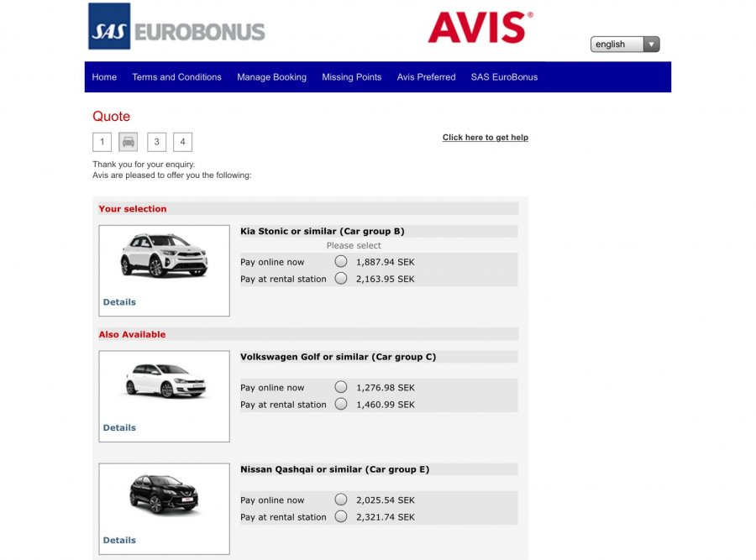Image resolution: width=756 pixels, height=560 pixels.
Task: Click the 'Click here to get help' link
Action: [485, 138]
